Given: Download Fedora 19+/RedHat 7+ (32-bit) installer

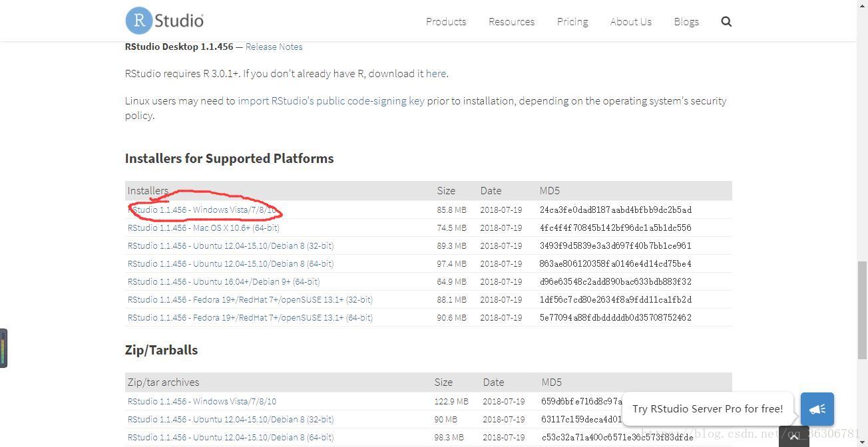Looking at the screenshot, I should 250,299.
